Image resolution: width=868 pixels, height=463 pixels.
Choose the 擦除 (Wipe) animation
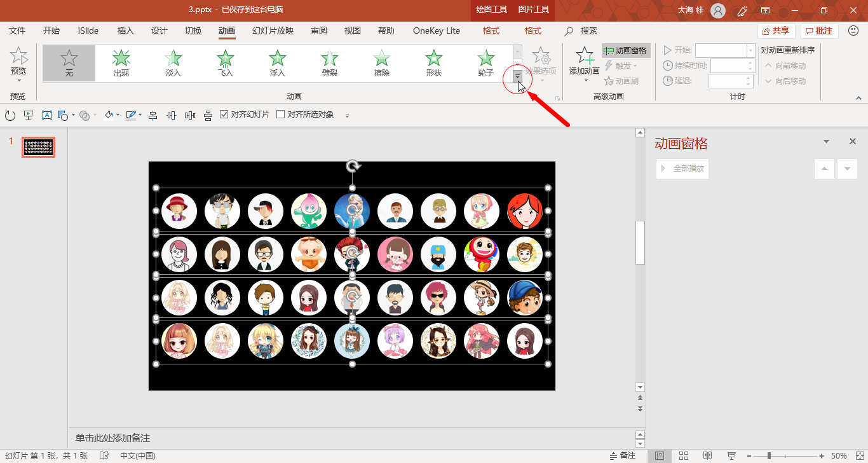pyautogui.click(x=381, y=64)
